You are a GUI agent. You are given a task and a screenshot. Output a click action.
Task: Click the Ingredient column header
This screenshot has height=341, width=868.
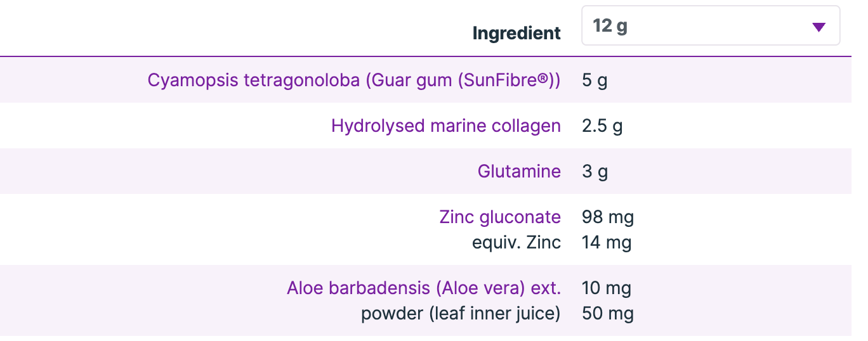(516, 33)
